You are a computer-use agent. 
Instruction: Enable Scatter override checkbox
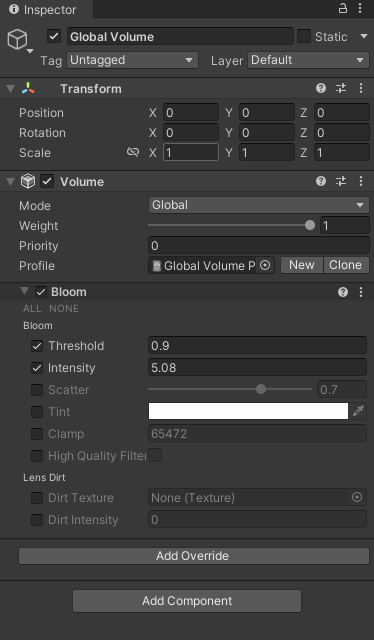(x=37, y=390)
